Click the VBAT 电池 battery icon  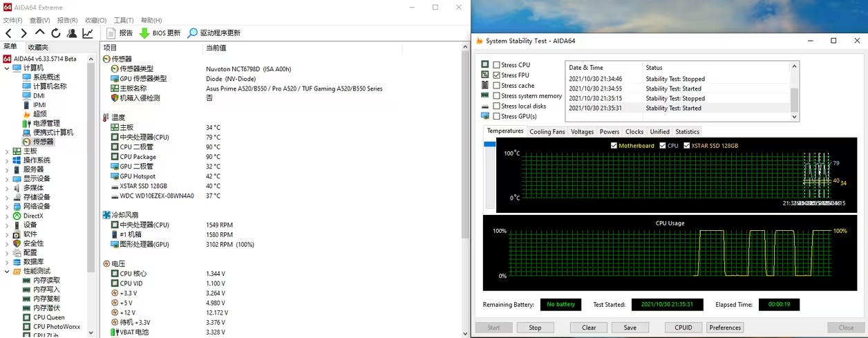click(x=115, y=332)
